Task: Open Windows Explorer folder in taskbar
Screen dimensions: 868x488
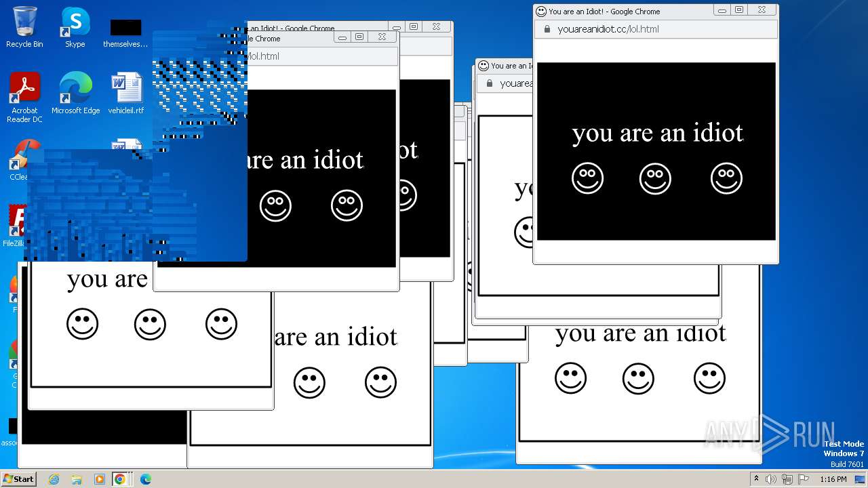Action: tap(77, 479)
